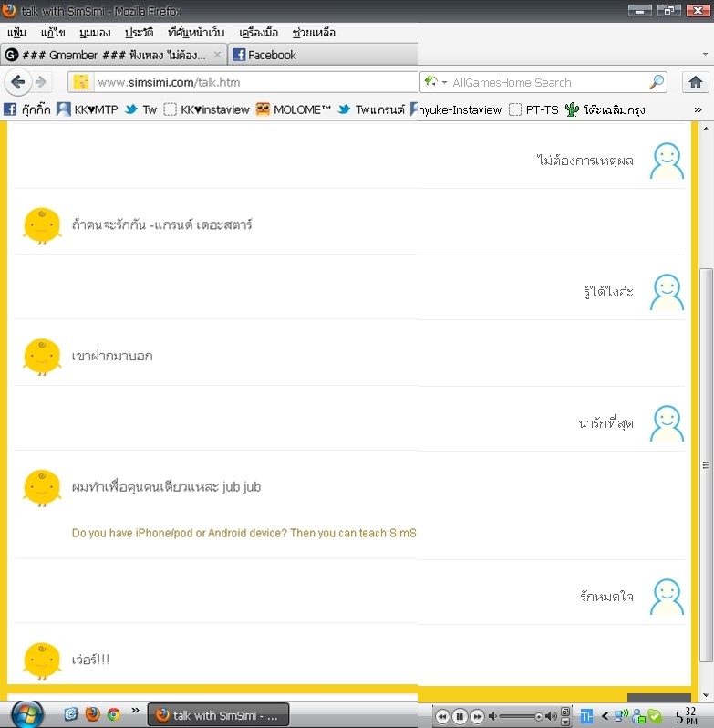Click the page scrollbar down arrow

[x=706, y=695]
